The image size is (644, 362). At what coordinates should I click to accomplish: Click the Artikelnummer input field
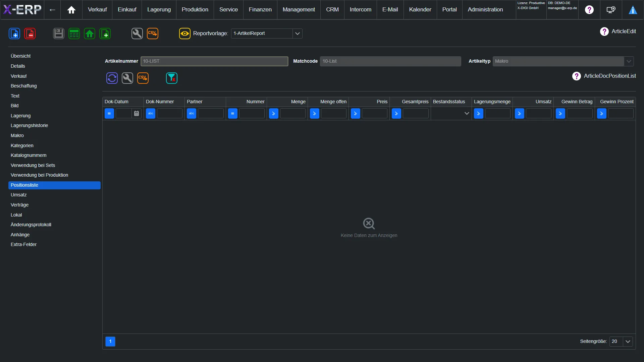[x=214, y=61]
